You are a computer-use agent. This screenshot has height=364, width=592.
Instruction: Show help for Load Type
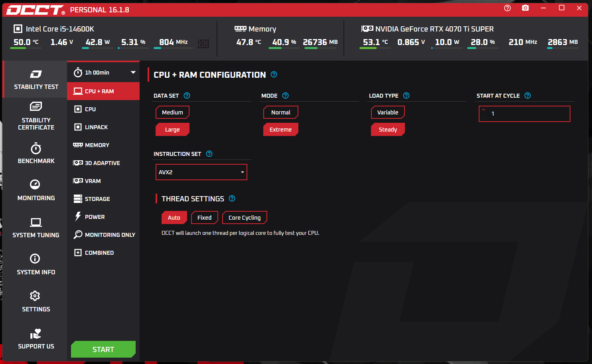(406, 96)
